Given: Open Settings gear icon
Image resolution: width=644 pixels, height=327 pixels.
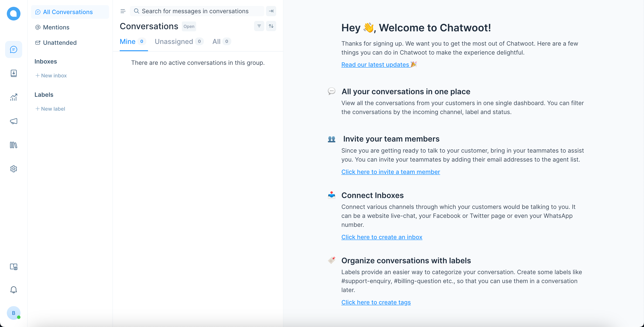Looking at the screenshot, I should pos(13,169).
